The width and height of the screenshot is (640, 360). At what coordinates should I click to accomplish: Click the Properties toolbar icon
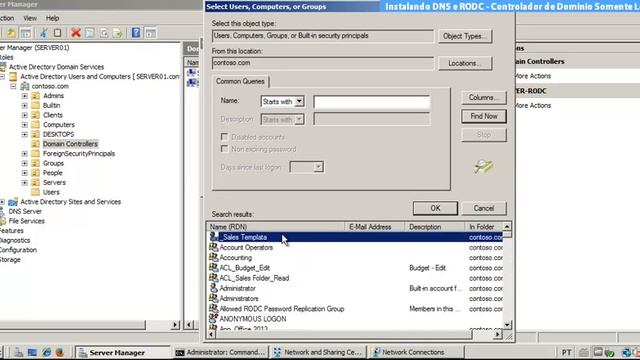point(90,33)
